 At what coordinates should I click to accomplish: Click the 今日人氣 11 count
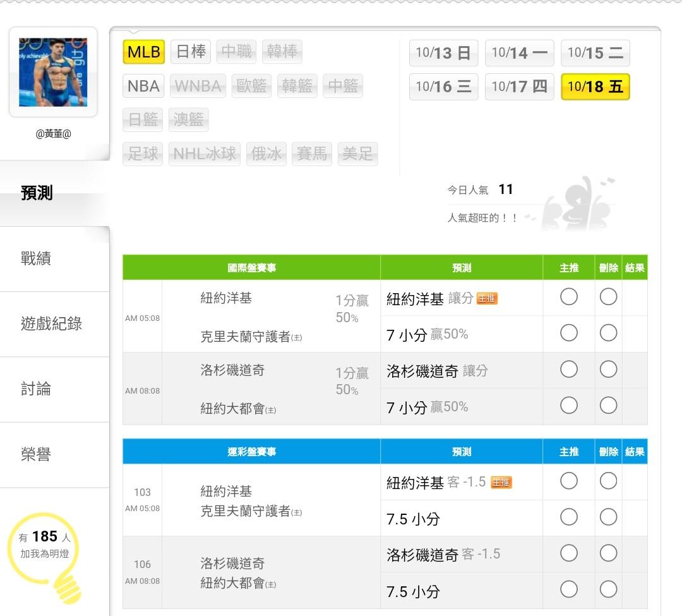[480, 190]
